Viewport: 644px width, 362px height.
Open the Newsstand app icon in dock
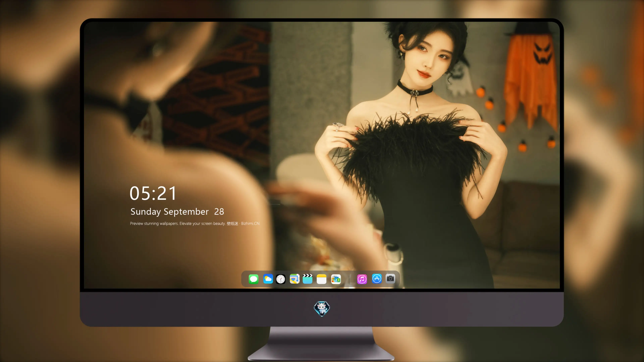coord(336,279)
